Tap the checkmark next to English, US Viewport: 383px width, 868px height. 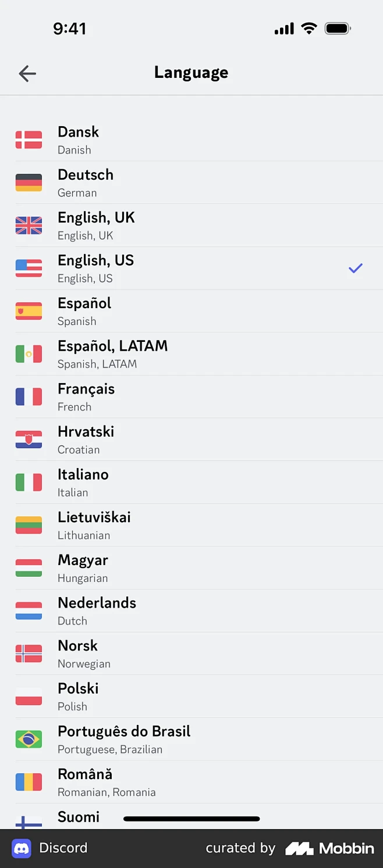coord(355,268)
